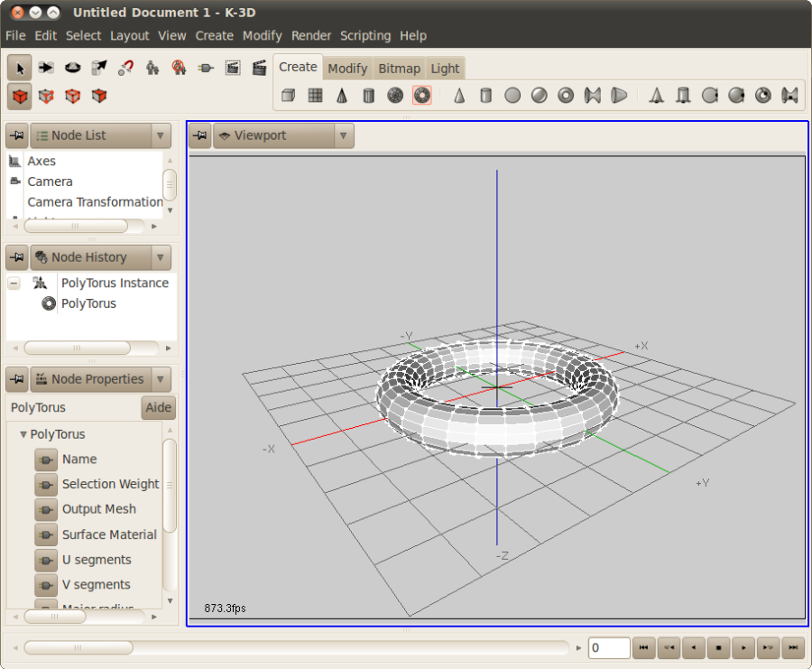812x669 pixels.
Task: Click the snap magnet tool icon
Action: [125, 68]
